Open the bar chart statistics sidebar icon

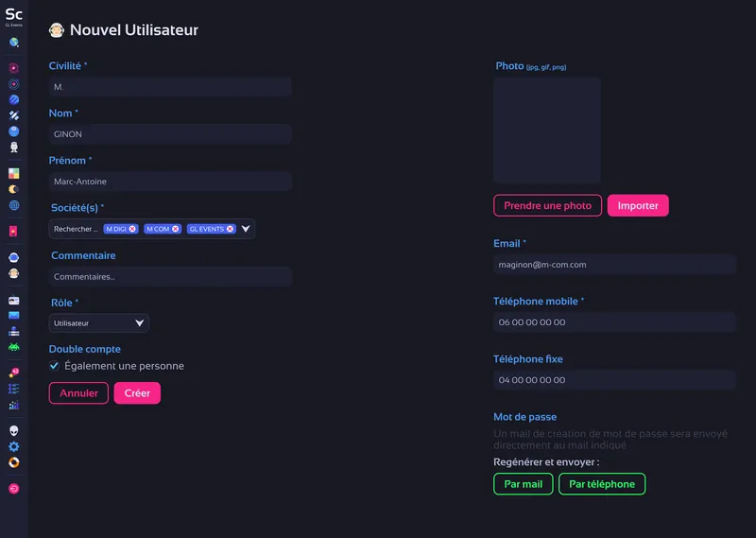14,405
